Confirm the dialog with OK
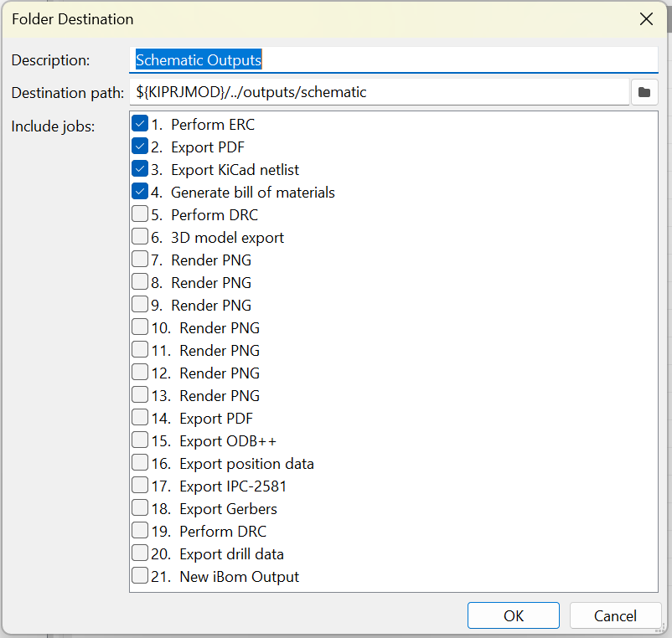The image size is (672, 638). tap(513, 615)
